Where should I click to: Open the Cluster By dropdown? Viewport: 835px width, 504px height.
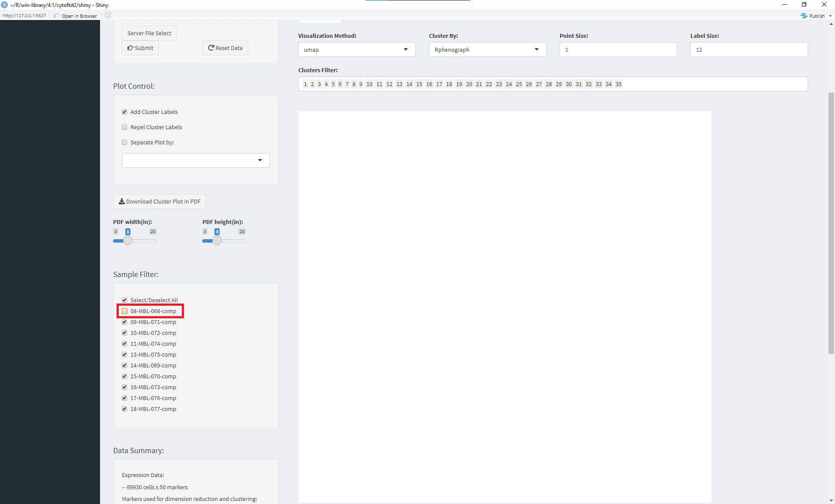488,50
